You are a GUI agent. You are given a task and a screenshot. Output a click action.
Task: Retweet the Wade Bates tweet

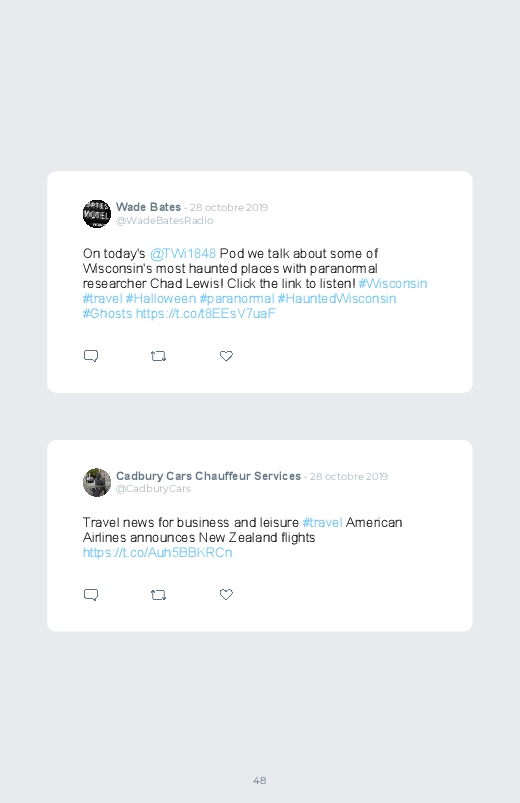(158, 356)
